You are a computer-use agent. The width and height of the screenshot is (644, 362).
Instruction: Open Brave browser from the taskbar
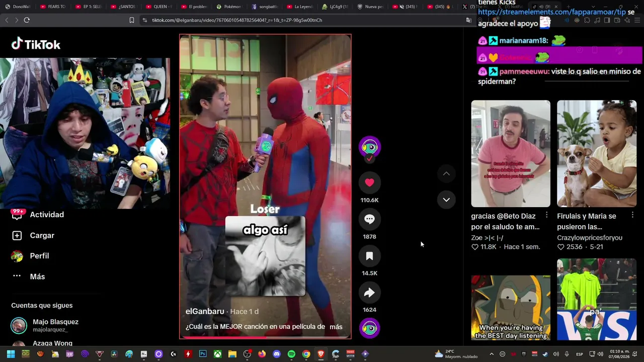point(321,354)
